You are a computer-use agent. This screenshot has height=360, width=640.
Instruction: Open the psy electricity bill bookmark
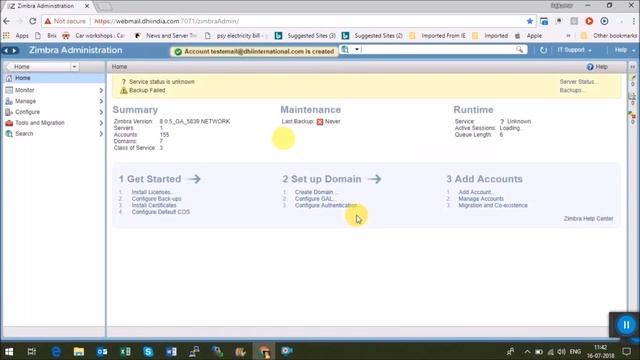click(x=236, y=36)
